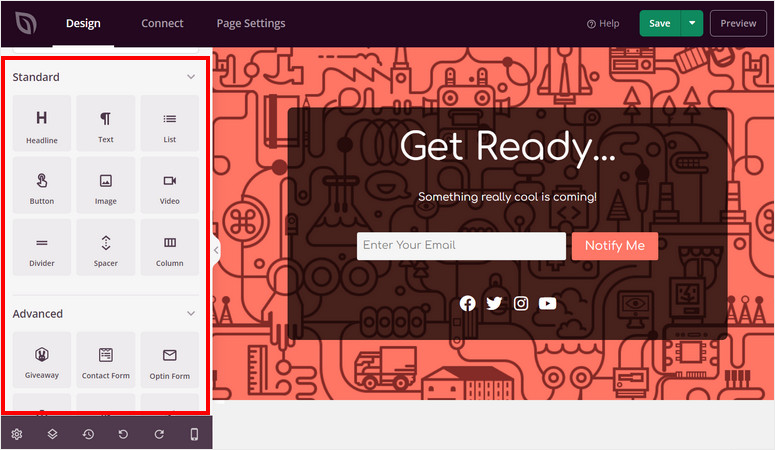Add a Contact Form block
Screen dimensions: 775x450
tap(106, 360)
